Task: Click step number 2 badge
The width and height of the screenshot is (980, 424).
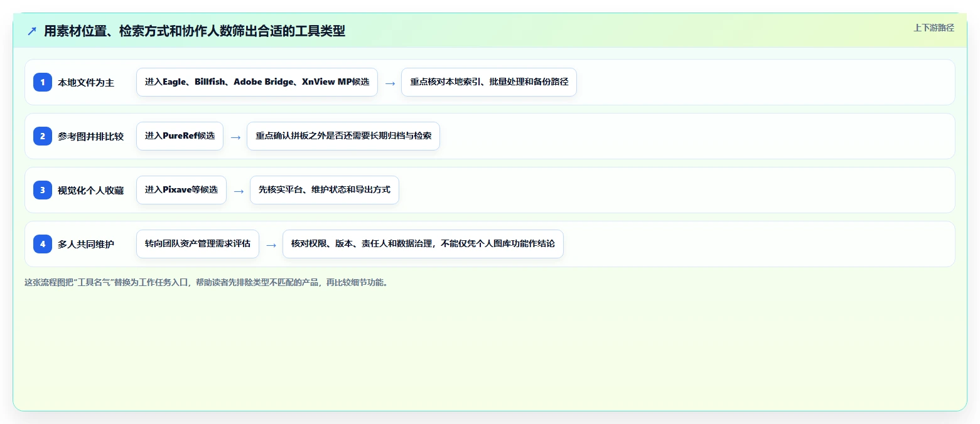Action: tap(43, 136)
